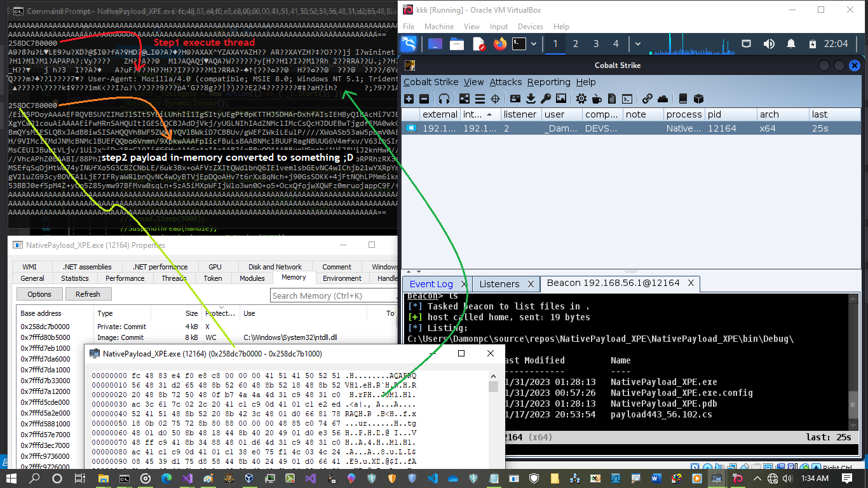Sort by the listener column header
The image size is (868, 488).
pyautogui.click(x=520, y=115)
